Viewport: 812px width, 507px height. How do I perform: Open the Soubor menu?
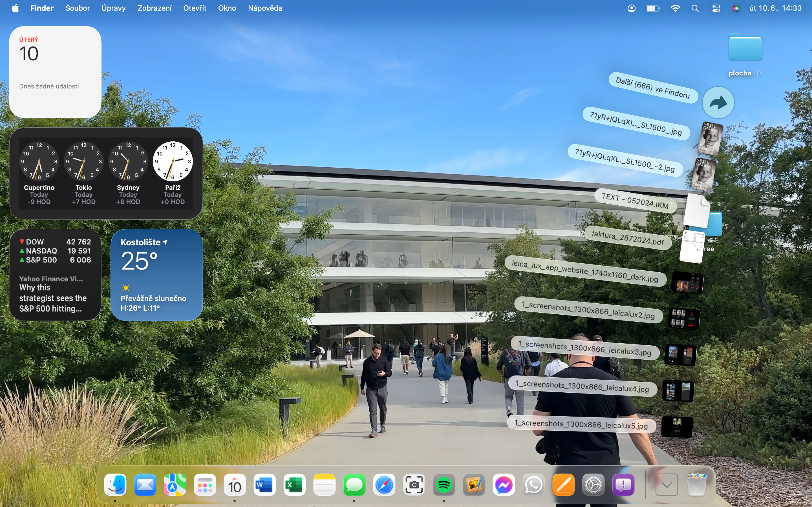78,8
